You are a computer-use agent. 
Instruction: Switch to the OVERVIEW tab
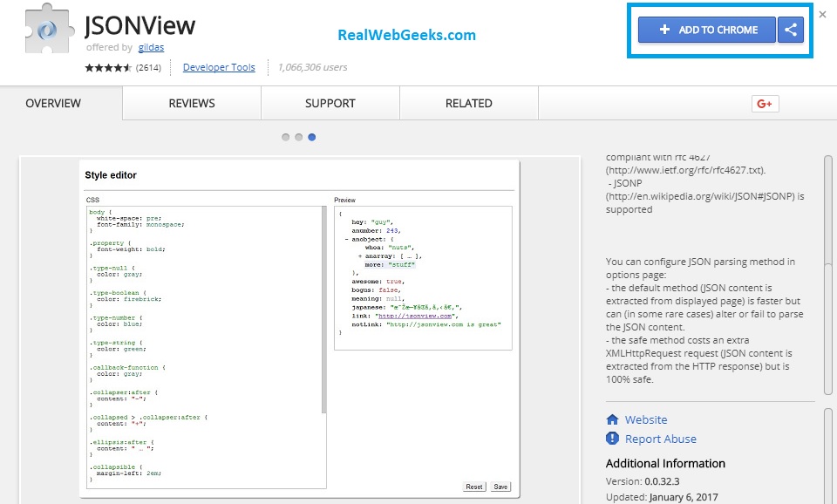[53, 103]
